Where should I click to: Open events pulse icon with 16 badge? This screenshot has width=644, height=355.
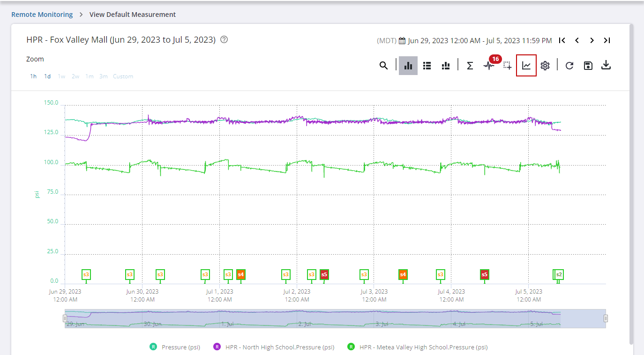tap(489, 66)
